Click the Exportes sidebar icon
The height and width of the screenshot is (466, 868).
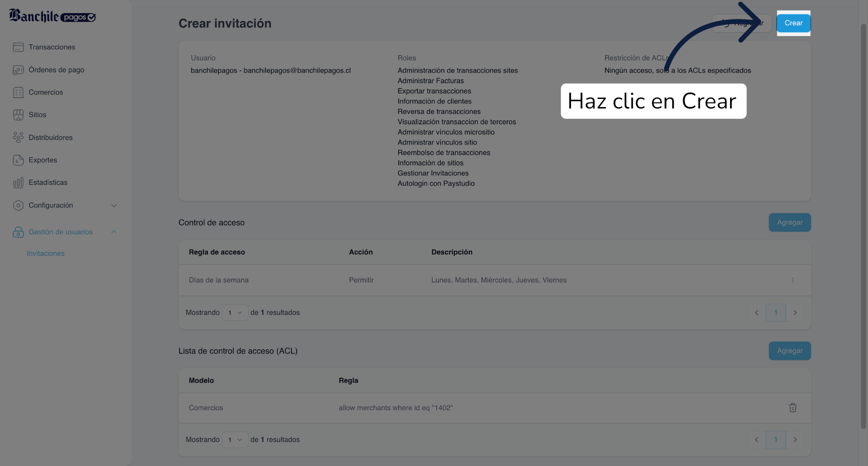point(18,160)
